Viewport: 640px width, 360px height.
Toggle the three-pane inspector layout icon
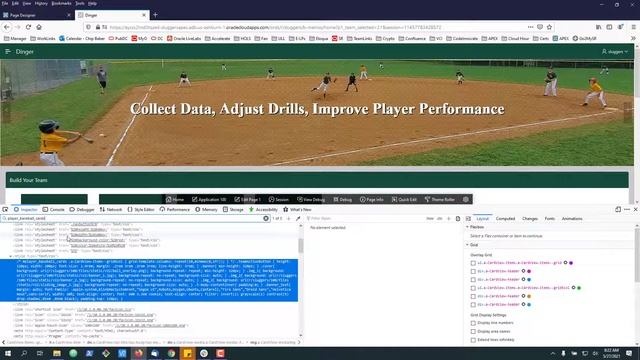tap(468, 219)
